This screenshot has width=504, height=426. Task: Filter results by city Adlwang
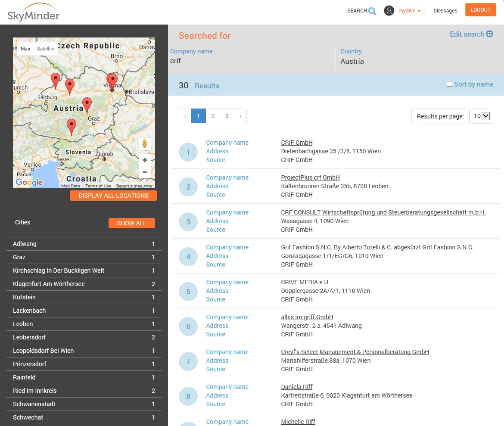84,244
